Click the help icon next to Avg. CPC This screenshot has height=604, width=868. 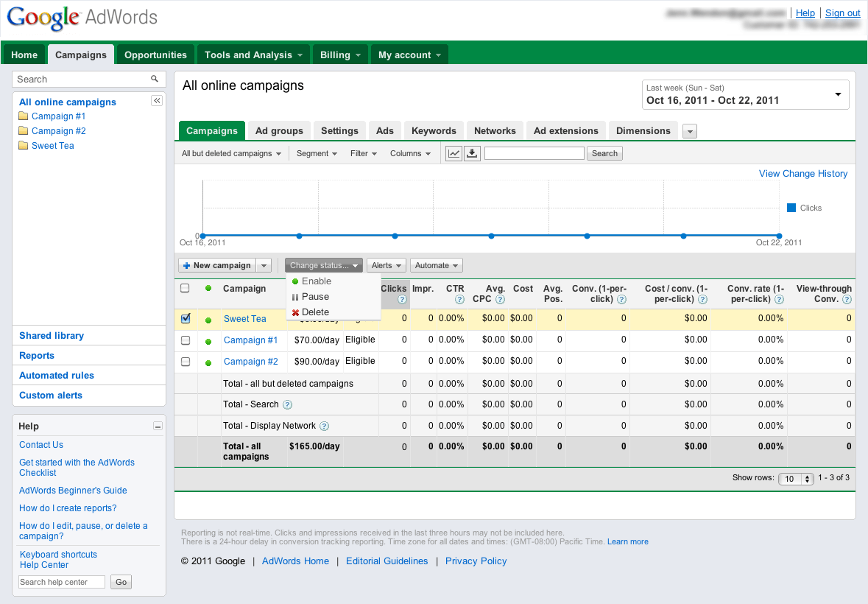click(500, 300)
